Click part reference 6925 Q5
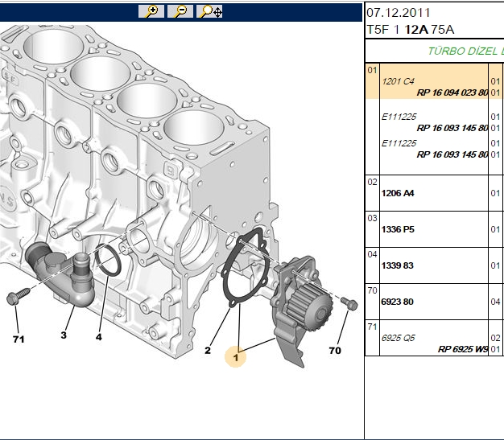The width and height of the screenshot is (504, 440). click(398, 338)
